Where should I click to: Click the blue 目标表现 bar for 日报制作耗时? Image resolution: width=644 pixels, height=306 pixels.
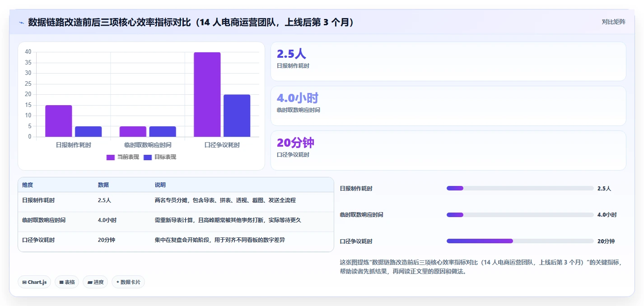(x=88, y=131)
